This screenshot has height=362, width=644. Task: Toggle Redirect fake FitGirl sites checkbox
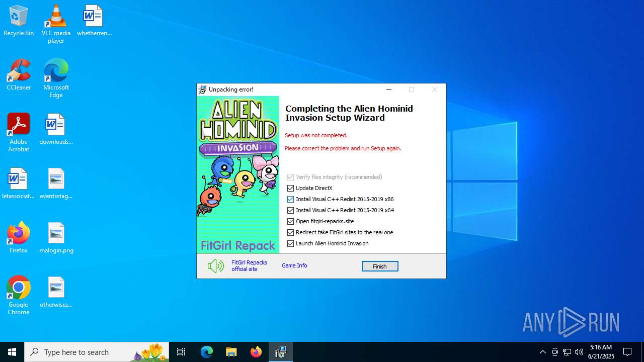(x=290, y=232)
